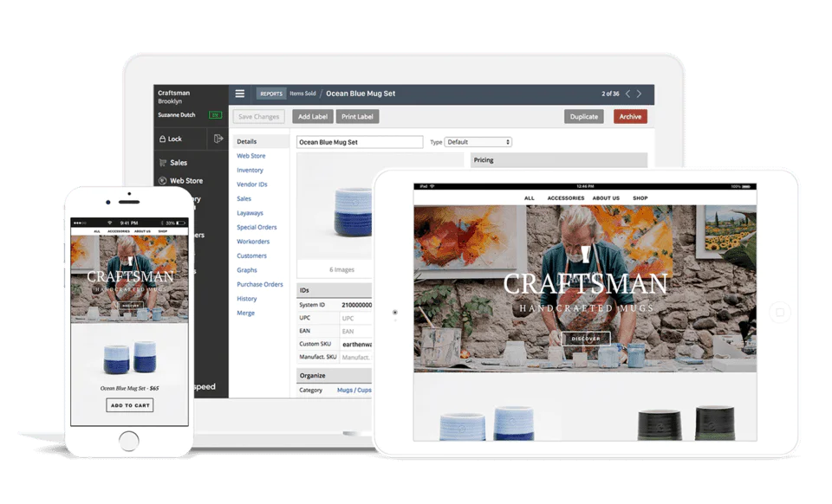Archive the item with the red button
The image size is (832, 504).
pyautogui.click(x=630, y=117)
